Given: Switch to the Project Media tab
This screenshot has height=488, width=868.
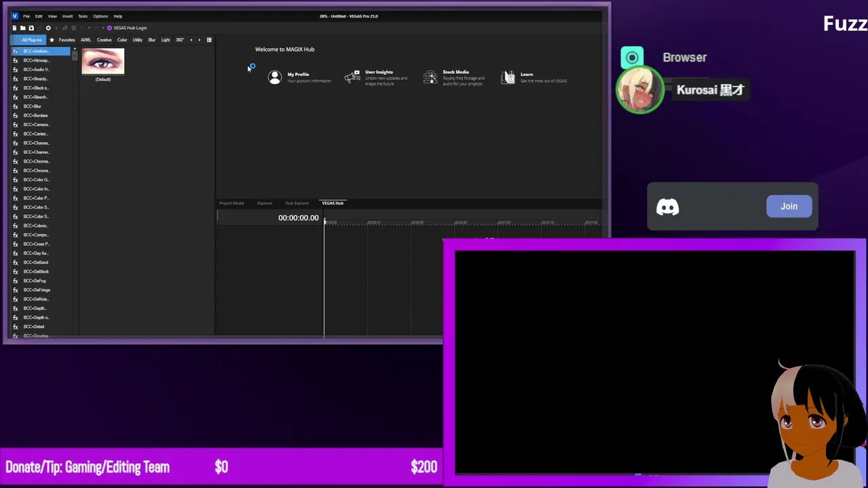Looking at the screenshot, I should point(231,203).
